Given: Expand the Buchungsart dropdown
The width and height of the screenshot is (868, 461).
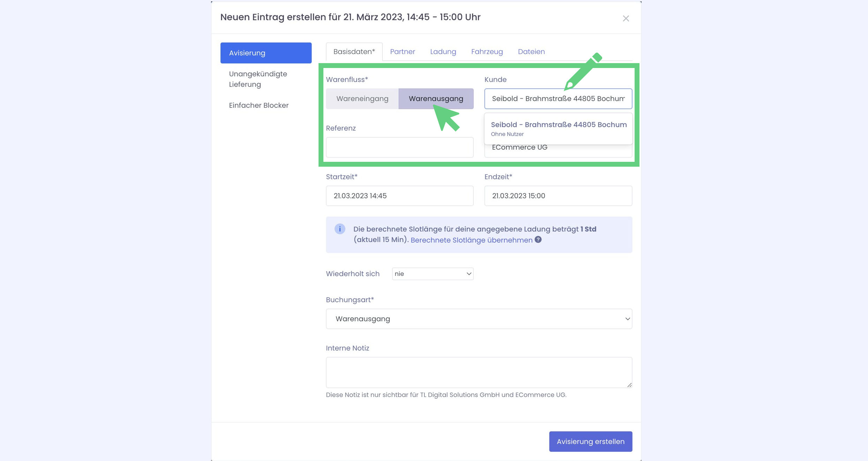Looking at the screenshot, I should coord(479,319).
